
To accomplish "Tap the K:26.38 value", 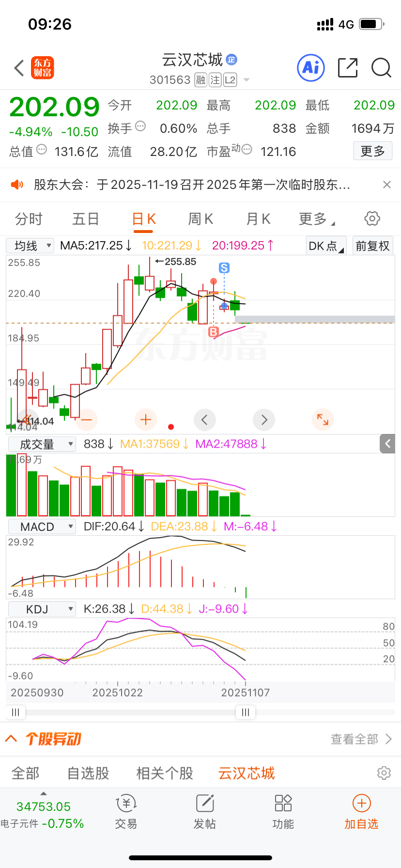I will tap(109, 609).
